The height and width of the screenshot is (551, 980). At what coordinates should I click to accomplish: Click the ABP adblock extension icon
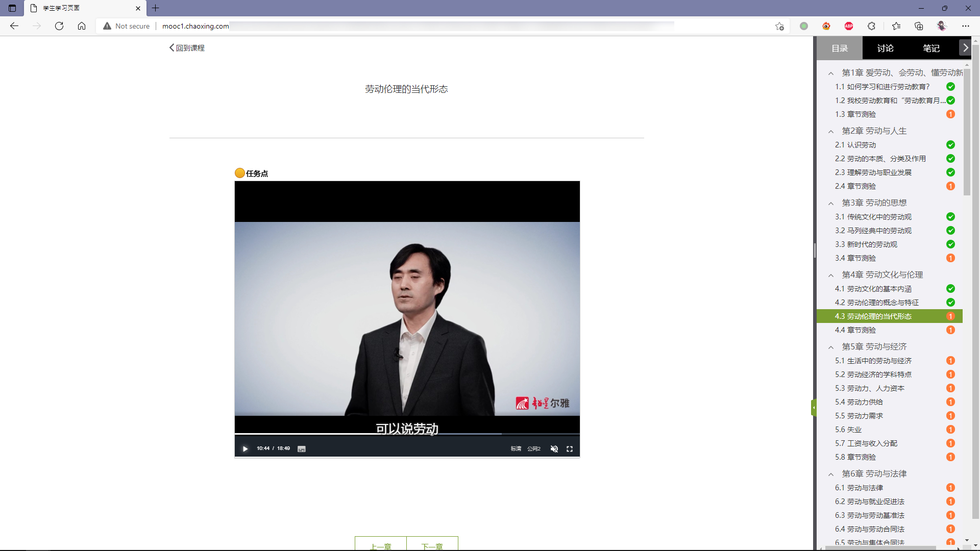click(849, 26)
